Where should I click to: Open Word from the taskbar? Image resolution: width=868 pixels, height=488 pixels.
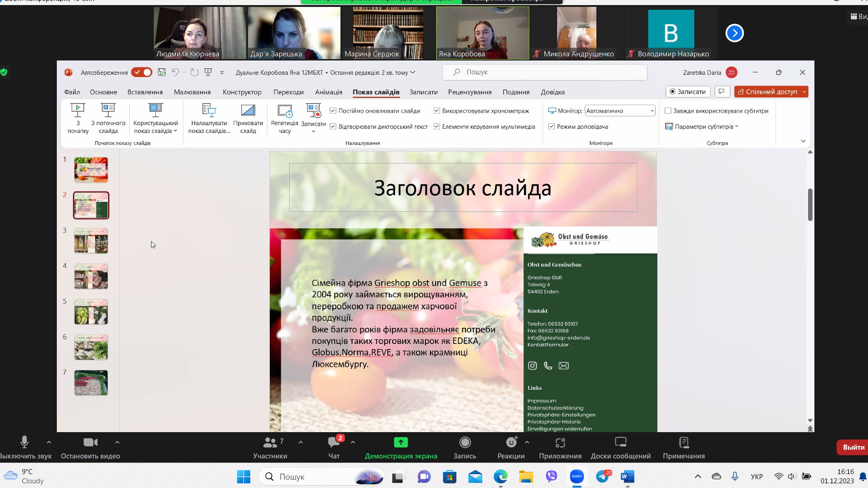(x=627, y=476)
